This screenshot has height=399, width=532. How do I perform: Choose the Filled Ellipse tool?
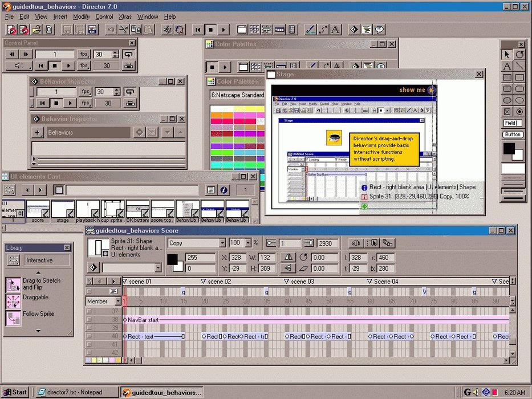click(x=506, y=100)
